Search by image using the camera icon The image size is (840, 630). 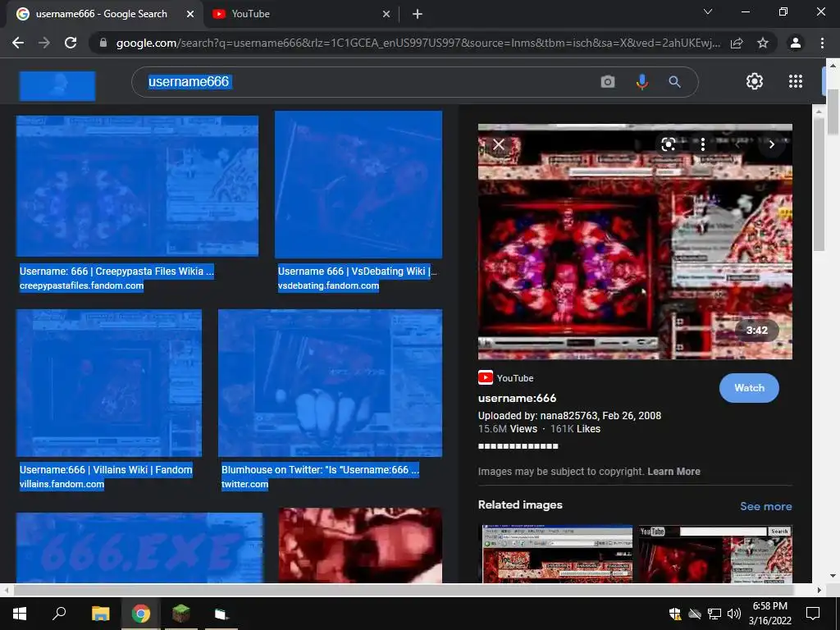[x=608, y=82]
